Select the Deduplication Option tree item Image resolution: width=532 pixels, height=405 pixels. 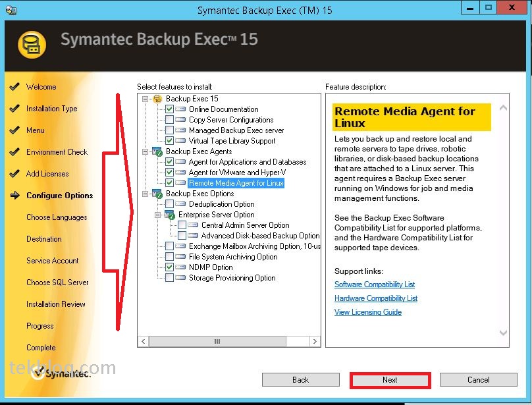click(x=221, y=204)
